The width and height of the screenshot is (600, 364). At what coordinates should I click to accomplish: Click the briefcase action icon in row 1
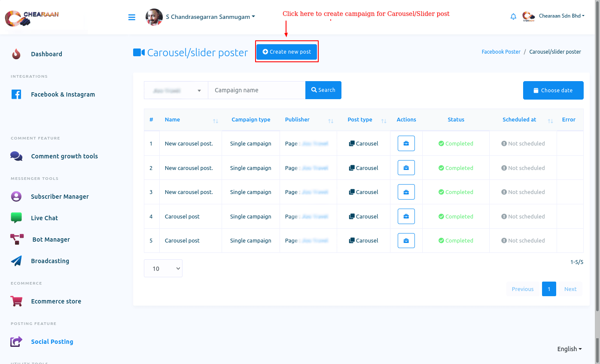pos(406,143)
